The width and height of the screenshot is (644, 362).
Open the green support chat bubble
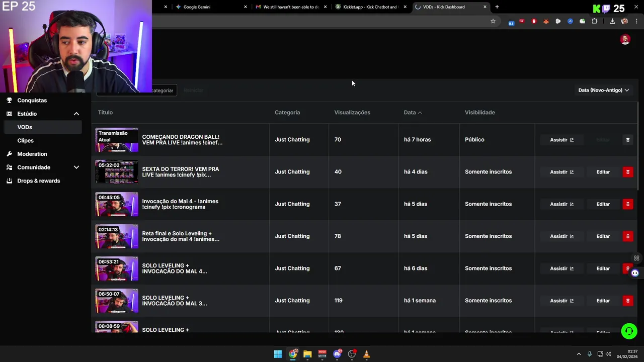click(x=629, y=331)
